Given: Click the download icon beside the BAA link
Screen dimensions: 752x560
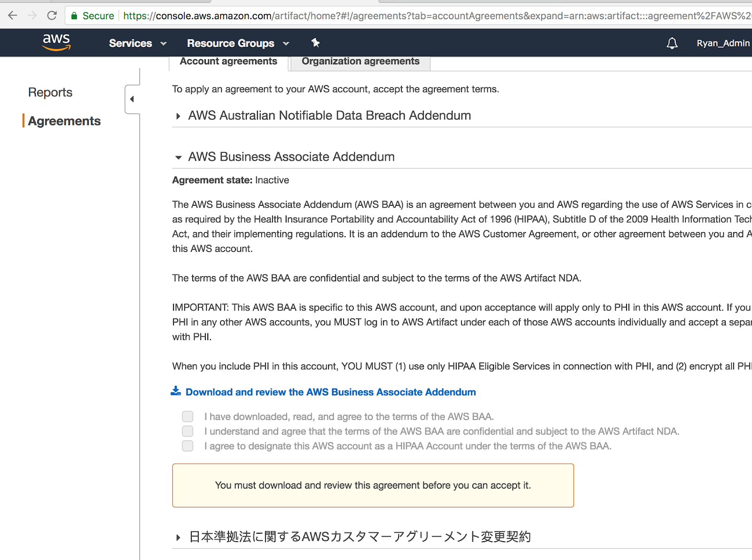Looking at the screenshot, I should pos(176,391).
